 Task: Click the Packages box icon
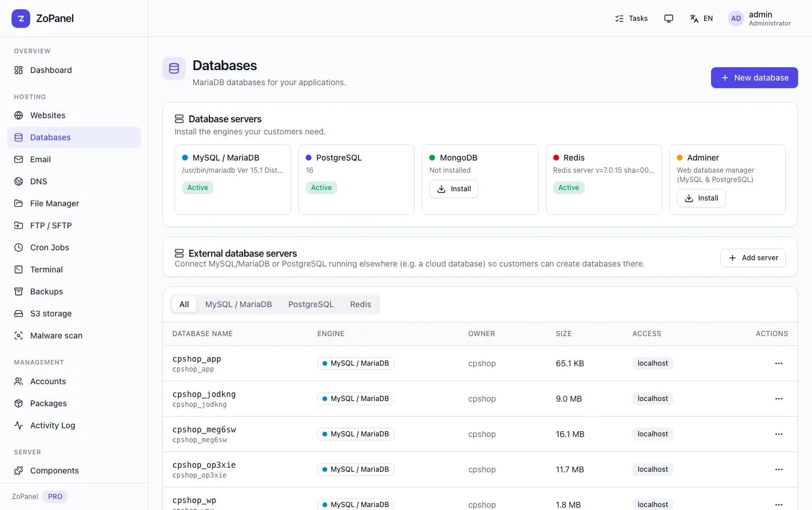(x=19, y=403)
